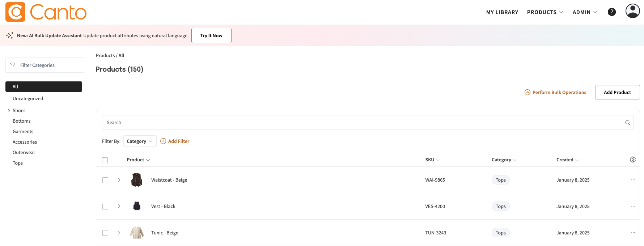Click the Products breadcrumb link
644x246 pixels.
105,55
